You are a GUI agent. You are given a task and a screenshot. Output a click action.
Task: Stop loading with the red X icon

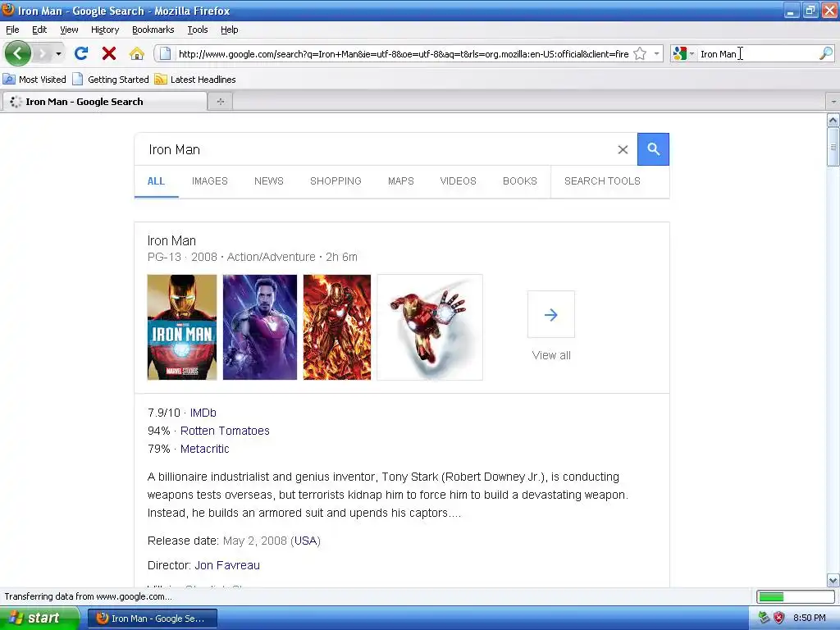pyautogui.click(x=109, y=53)
